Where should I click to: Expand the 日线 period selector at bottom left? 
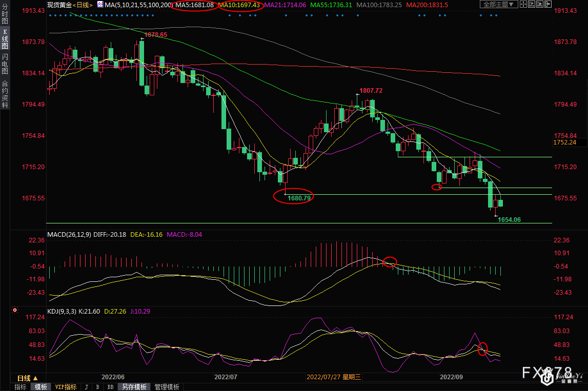tap(28, 378)
